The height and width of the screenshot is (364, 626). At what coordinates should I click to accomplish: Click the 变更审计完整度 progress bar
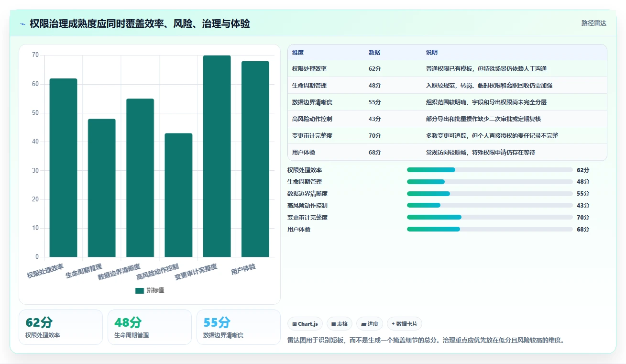click(490, 217)
